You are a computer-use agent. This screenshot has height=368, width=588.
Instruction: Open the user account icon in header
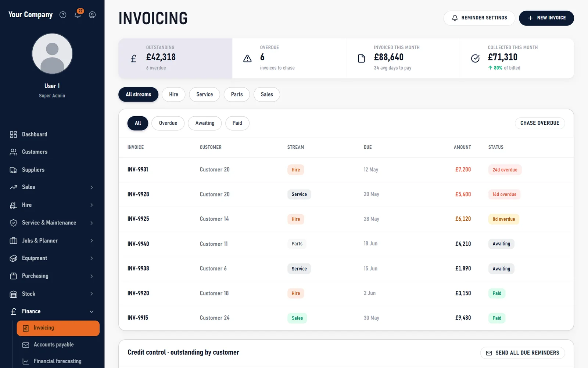pyautogui.click(x=92, y=15)
